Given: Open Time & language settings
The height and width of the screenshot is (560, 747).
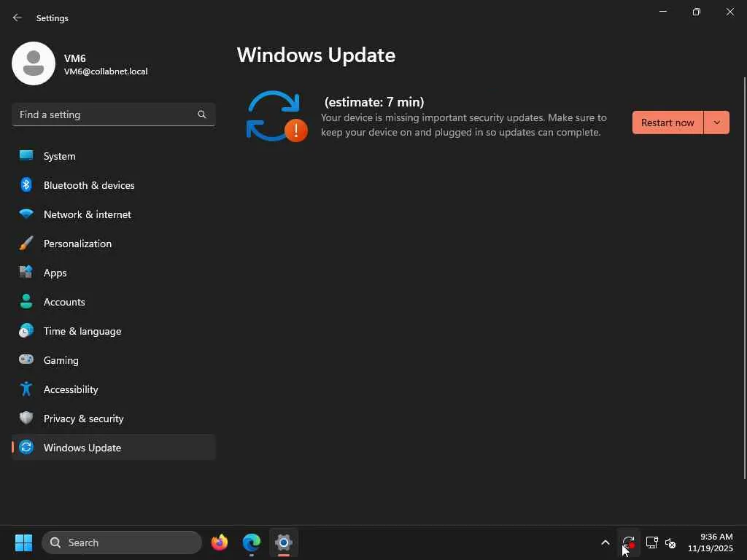Looking at the screenshot, I should click(113, 331).
